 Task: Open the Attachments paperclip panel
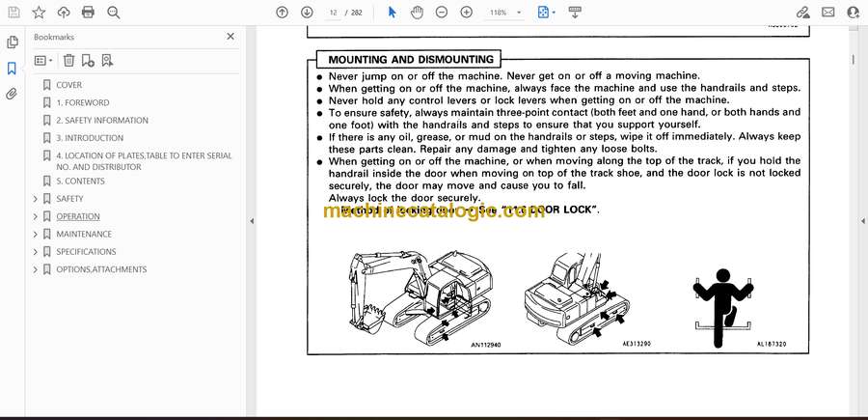[x=13, y=94]
